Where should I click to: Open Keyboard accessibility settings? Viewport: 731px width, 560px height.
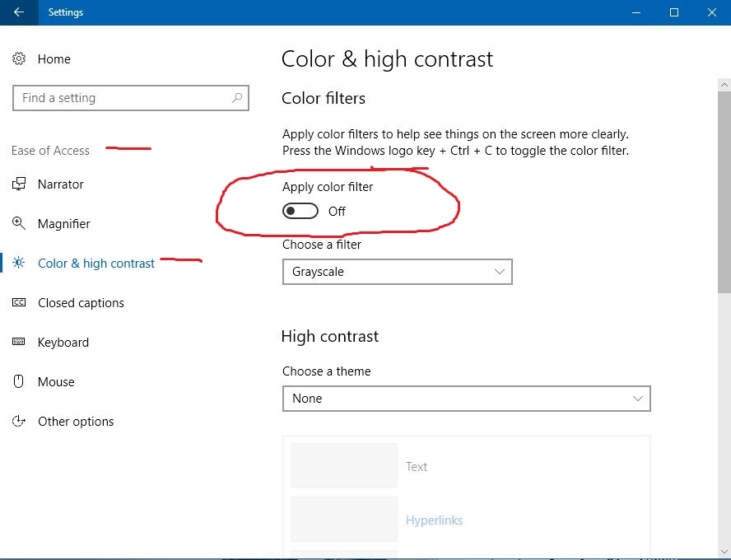(63, 342)
